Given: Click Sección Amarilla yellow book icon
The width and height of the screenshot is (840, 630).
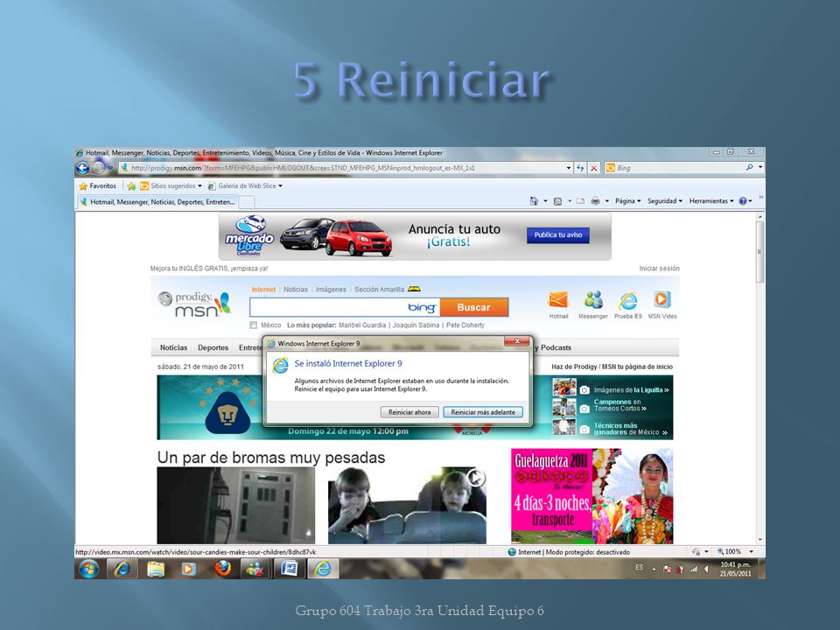Looking at the screenshot, I should pos(414,290).
